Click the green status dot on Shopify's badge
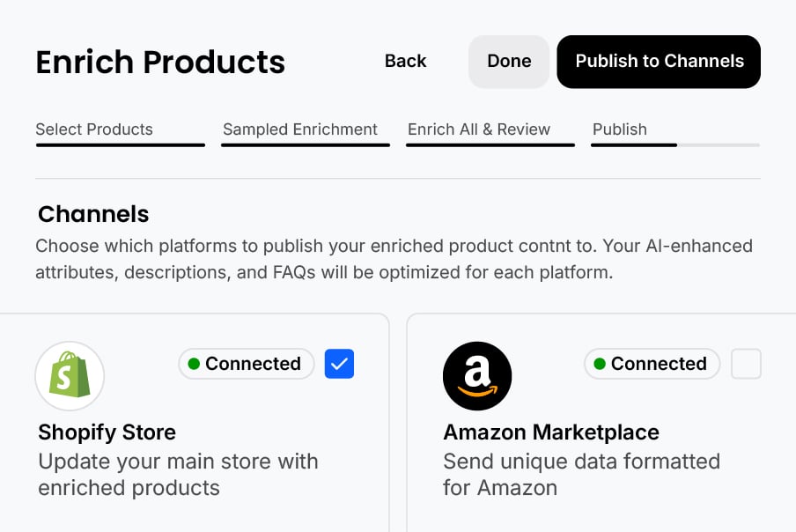Image resolution: width=796 pixels, height=532 pixels. [x=194, y=364]
